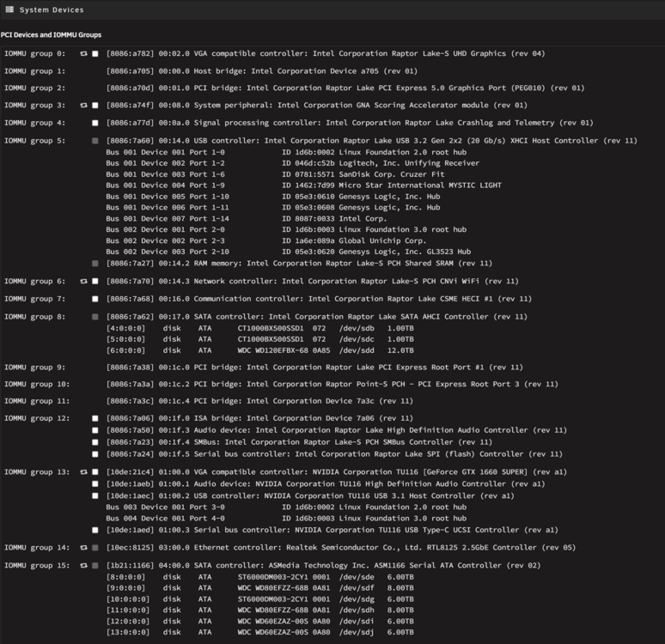Screen dimensions: 665x644
Task: Click the Bus 003 Linux Foundation 2.0 root hub row
Action: coord(286,507)
